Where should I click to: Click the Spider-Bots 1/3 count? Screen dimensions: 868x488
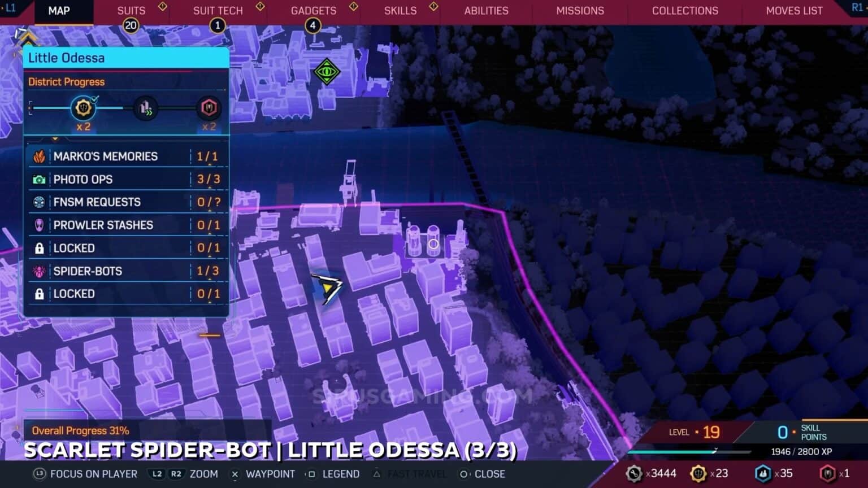(207, 271)
